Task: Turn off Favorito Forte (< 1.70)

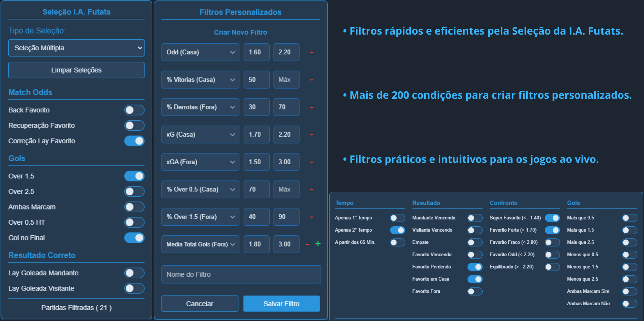Action: (552, 230)
